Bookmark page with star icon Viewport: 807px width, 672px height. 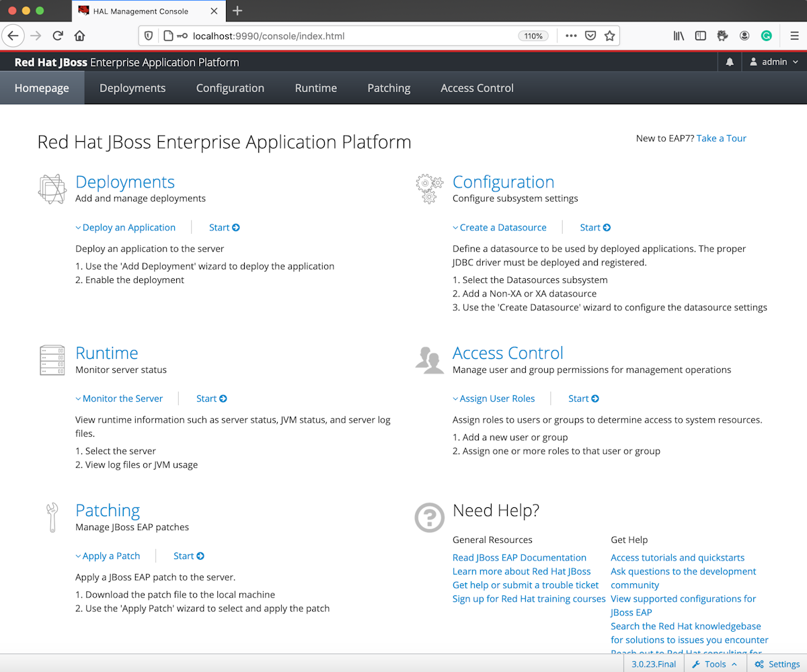[x=609, y=36]
